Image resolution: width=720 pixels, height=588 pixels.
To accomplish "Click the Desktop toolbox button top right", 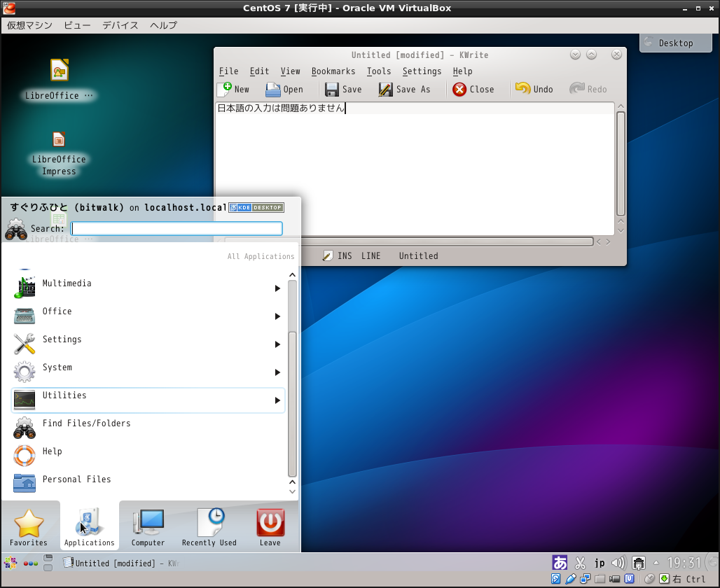I will click(674, 43).
